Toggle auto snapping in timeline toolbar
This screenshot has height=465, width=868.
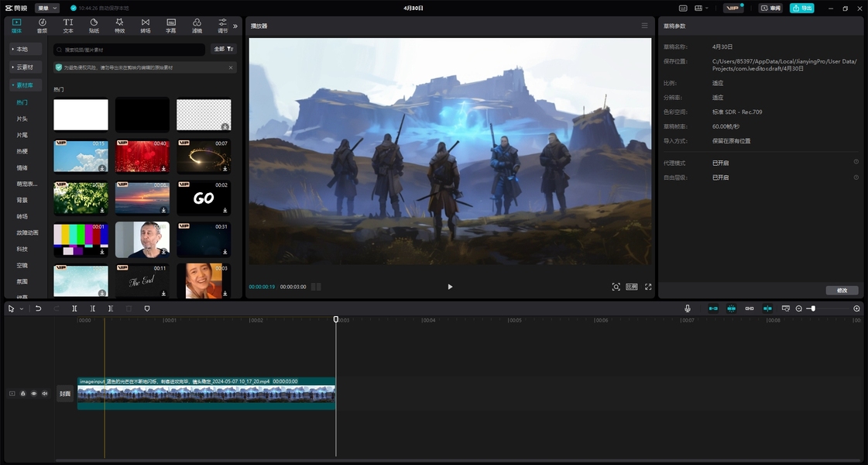click(x=731, y=308)
